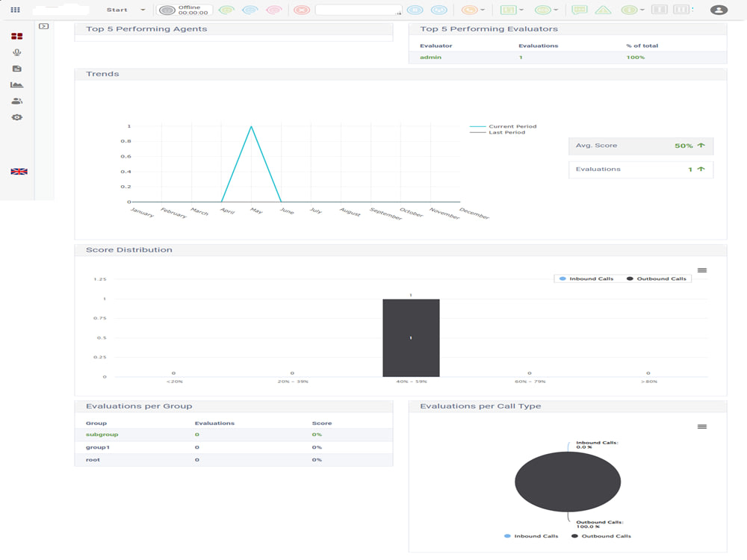Click the root row label
Image resolution: width=747 pixels, height=560 pixels.
[x=93, y=459]
